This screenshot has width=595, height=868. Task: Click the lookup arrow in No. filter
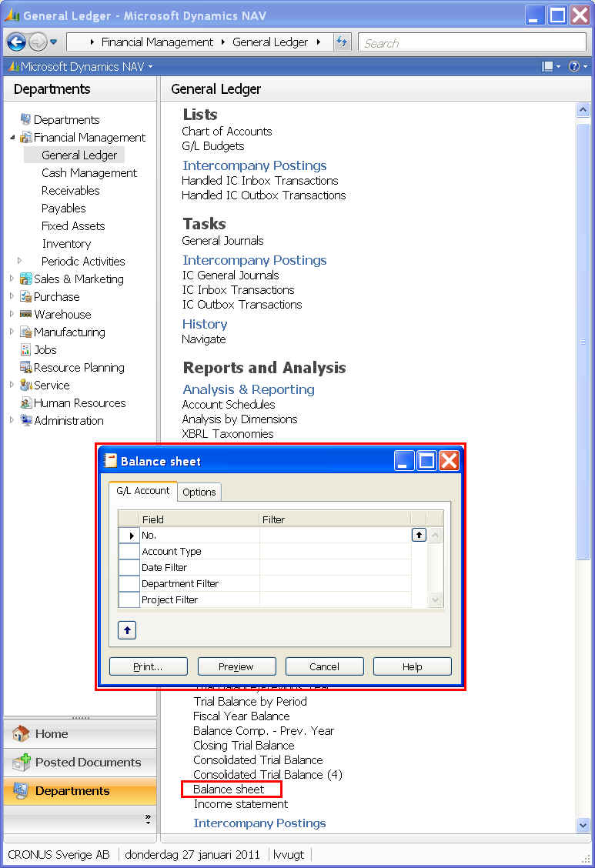pyautogui.click(x=419, y=535)
